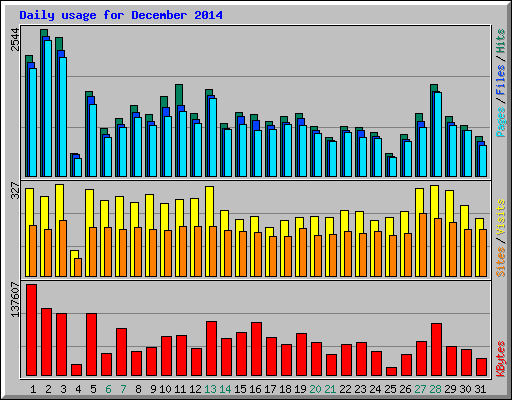Click the red KBytes bar for day 28
512x400 pixels.
[437, 349]
